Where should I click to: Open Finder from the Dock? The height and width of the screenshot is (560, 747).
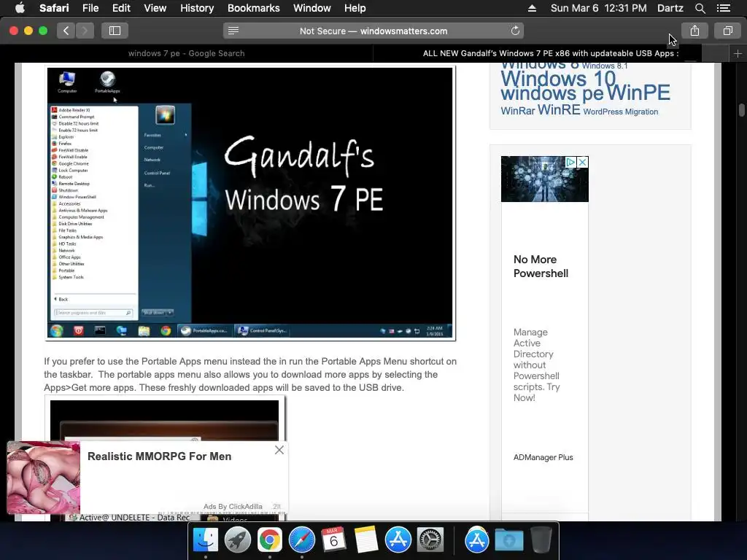tap(205, 540)
